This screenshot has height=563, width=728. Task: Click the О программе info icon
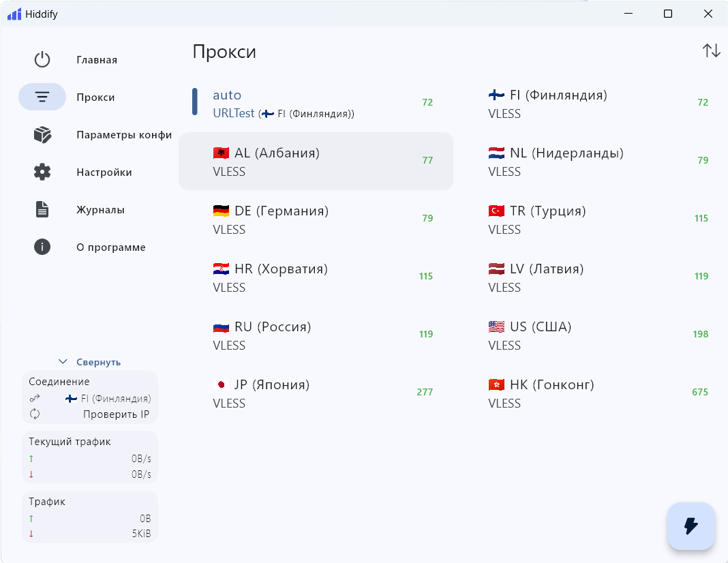pos(42,247)
